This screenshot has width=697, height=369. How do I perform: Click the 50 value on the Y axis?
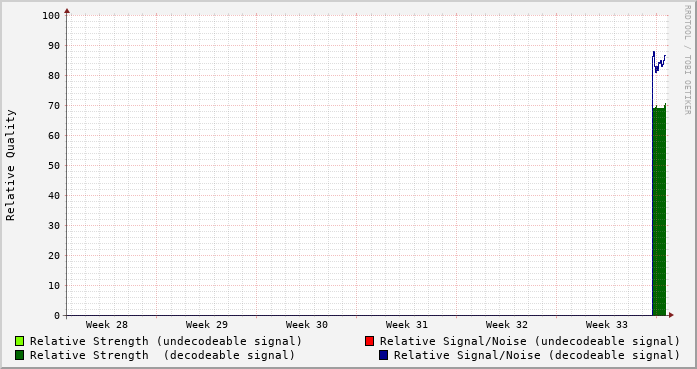pyautogui.click(x=54, y=165)
